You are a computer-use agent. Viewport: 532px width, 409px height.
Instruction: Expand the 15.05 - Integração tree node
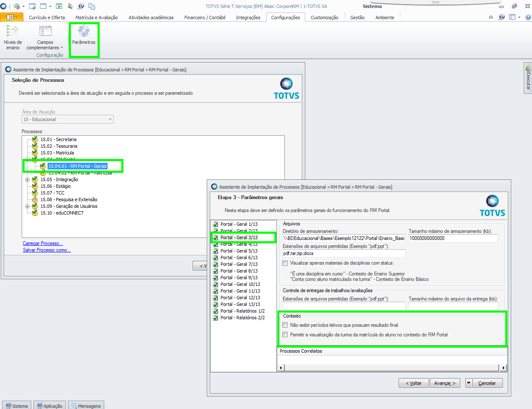point(28,179)
